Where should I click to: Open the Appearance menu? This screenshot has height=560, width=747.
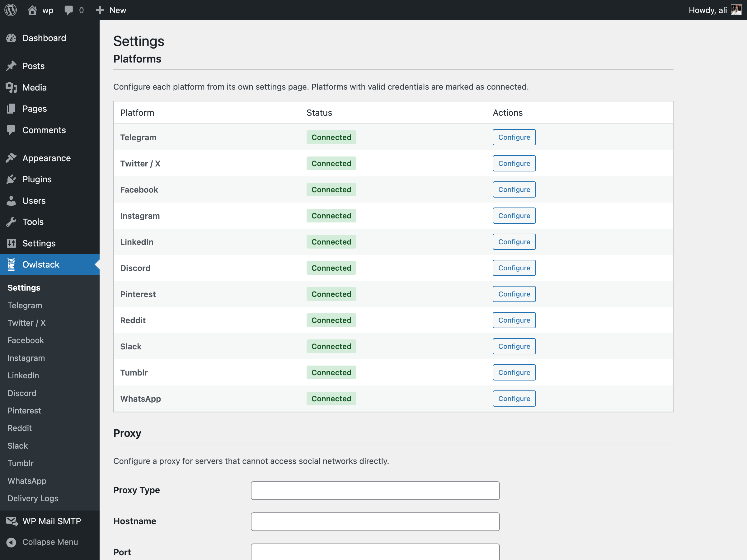pyautogui.click(x=47, y=158)
